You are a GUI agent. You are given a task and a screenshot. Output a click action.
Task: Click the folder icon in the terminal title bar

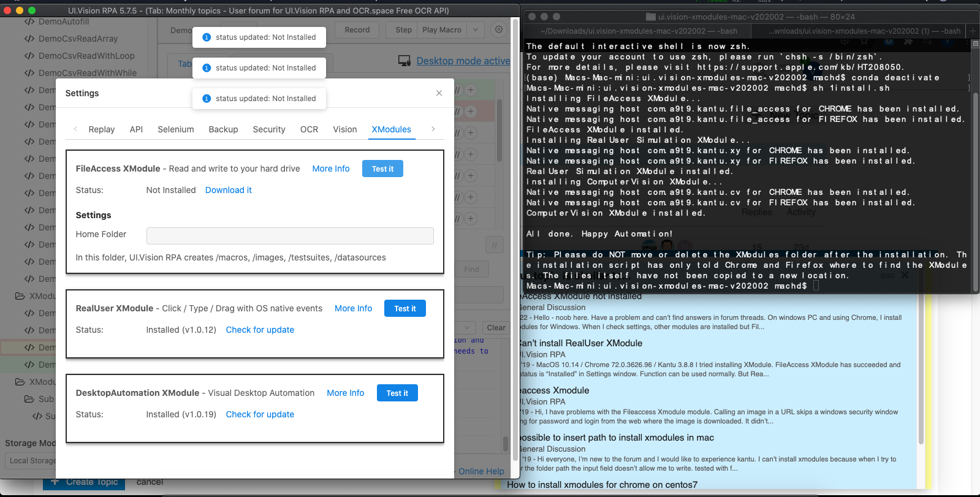coord(651,17)
